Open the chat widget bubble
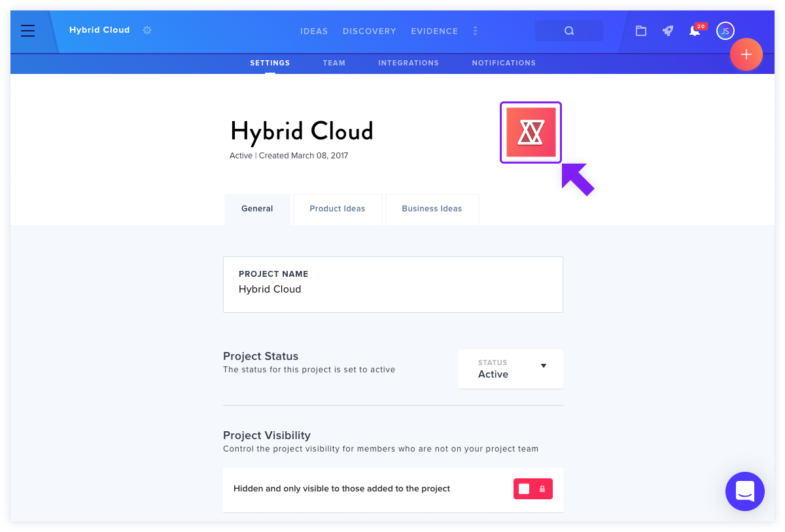This screenshot has width=785, height=532. click(745, 491)
